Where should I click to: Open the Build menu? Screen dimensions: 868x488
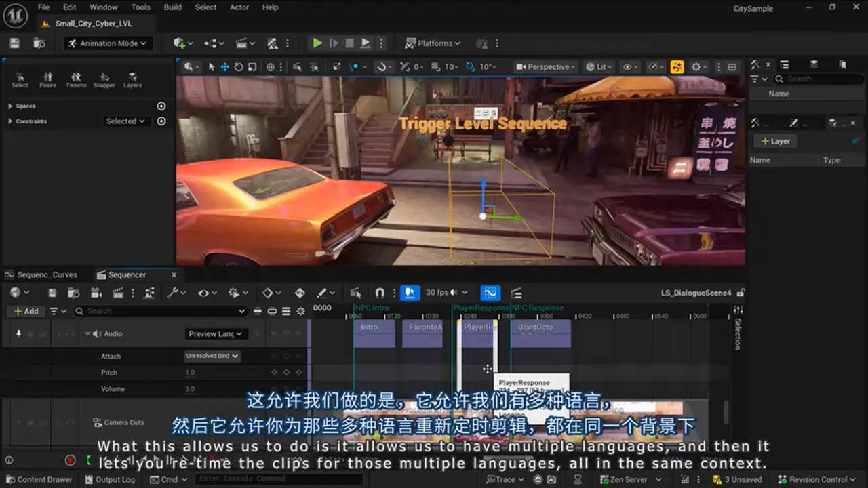click(172, 7)
